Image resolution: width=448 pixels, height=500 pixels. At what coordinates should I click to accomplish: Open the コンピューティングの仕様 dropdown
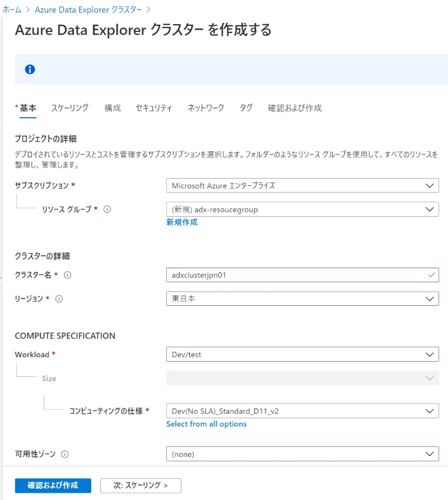pos(302,411)
